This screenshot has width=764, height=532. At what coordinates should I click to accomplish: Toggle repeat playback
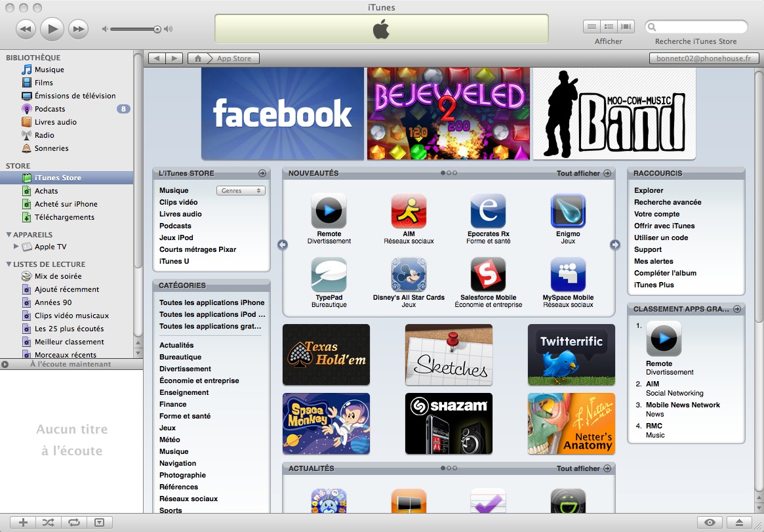tap(73, 523)
